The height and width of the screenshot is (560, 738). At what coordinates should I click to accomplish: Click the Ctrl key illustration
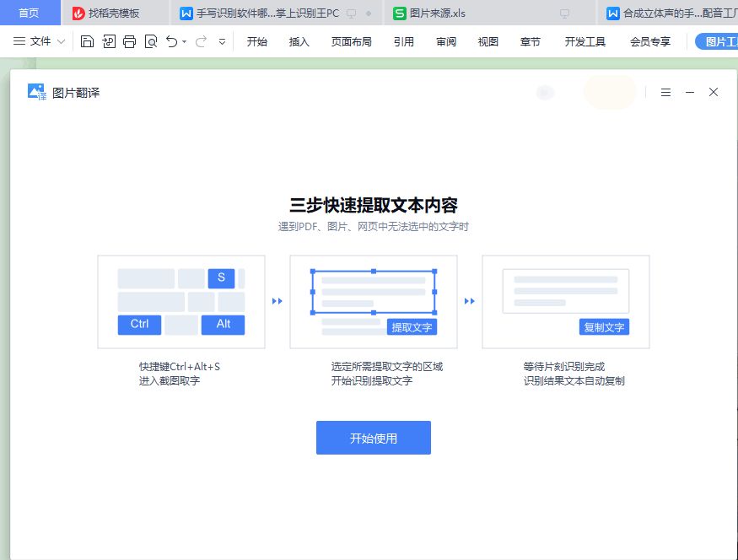point(139,325)
